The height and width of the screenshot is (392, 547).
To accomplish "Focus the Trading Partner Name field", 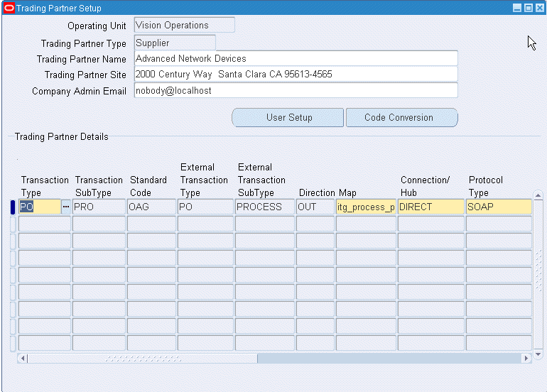I will 296,59.
